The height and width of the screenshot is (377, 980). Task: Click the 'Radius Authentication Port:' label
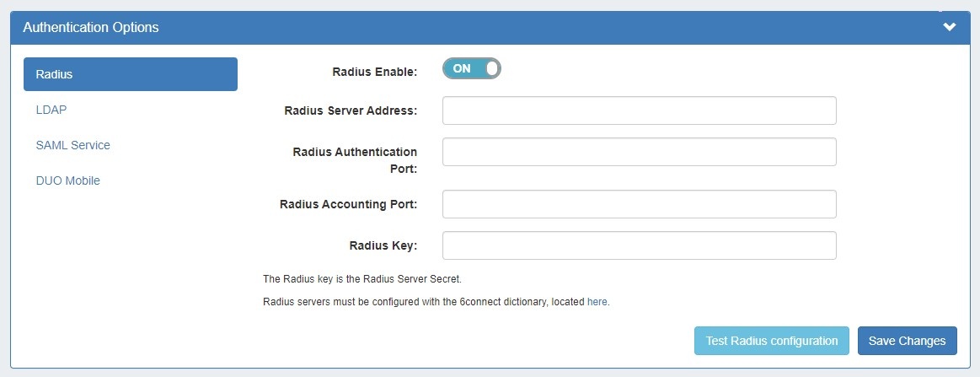(x=355, y=160)
